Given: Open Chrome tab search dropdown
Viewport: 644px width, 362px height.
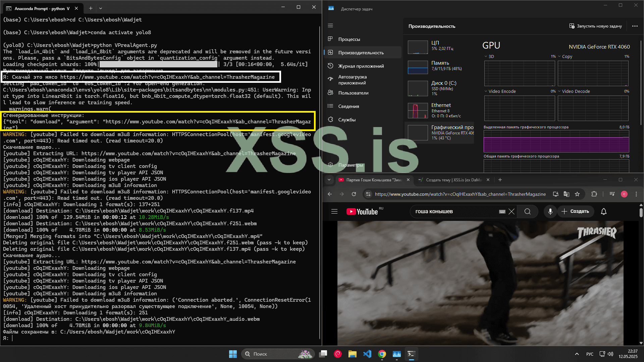Looking at the screenshot, I should tap(329, 180).
